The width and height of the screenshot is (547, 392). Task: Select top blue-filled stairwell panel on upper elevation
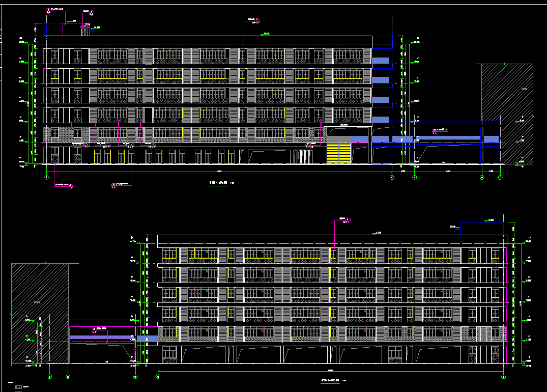(x=380, y=61)
